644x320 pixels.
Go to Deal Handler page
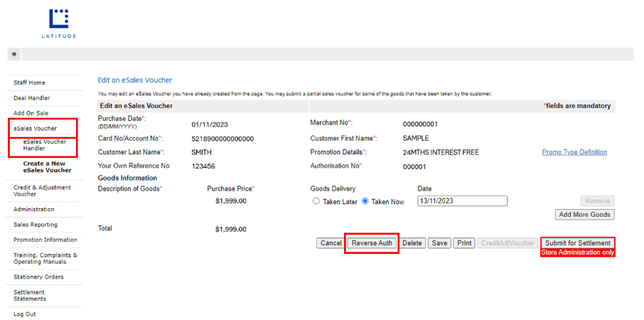point(32,98)
